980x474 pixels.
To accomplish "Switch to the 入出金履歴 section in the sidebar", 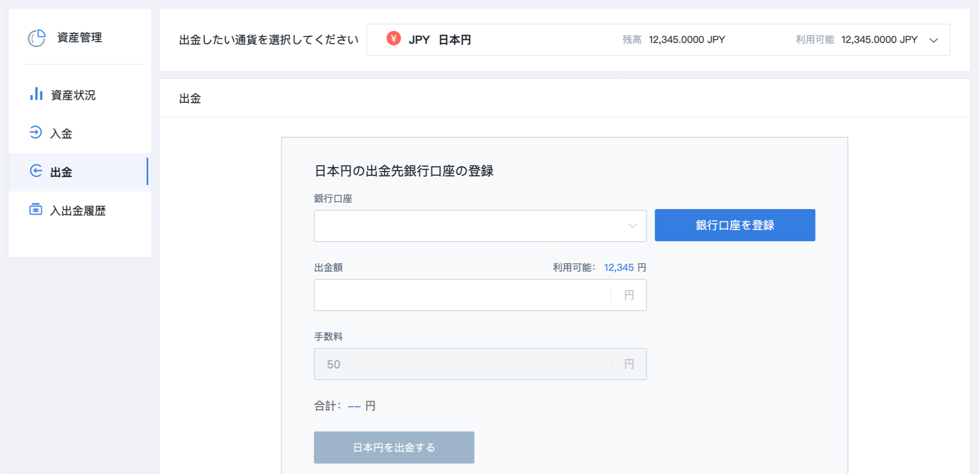I will point(78,211).
